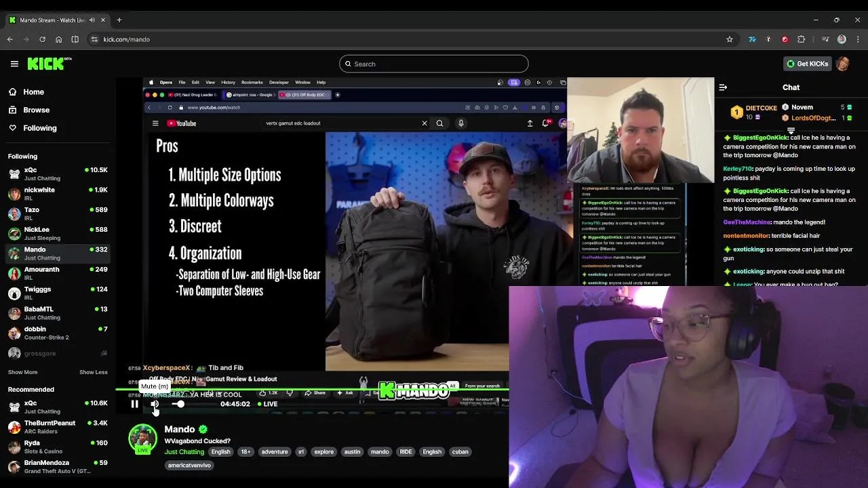The width and height of the screenshot is (868, 488).
Task: Click Get KICKs button
Action: point(807,64)
